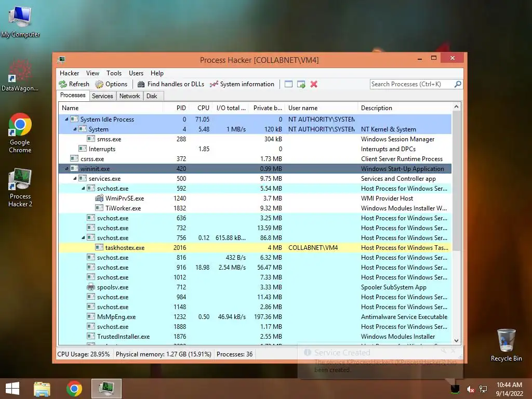The image size is (532, 399).
Task: Open the Help menu
Action: [x=157, y=73]
